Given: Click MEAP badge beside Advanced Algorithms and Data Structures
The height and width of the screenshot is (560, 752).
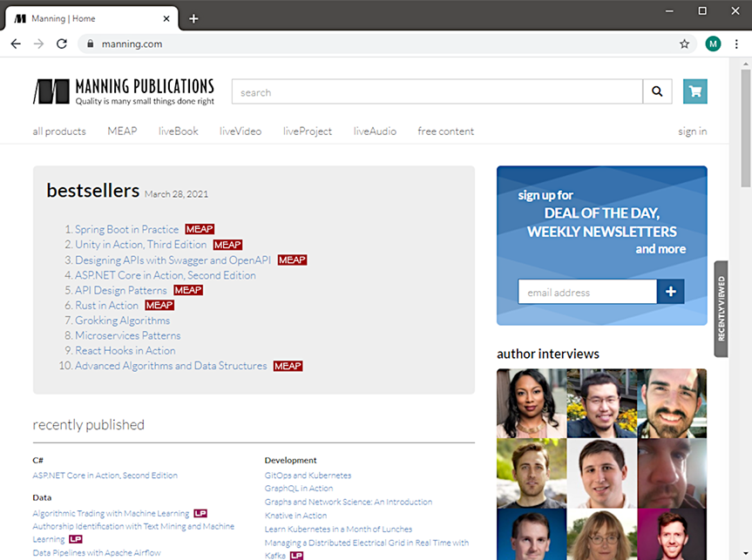Looking at the screenshot, I should pyautogui.click(x=288, y=366).
